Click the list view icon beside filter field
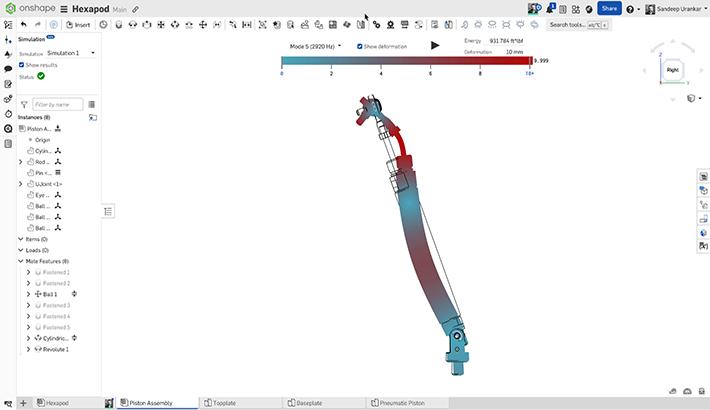The width and height of the screenshot is (710, 410). pyautogui.click(x=91, y=105)
